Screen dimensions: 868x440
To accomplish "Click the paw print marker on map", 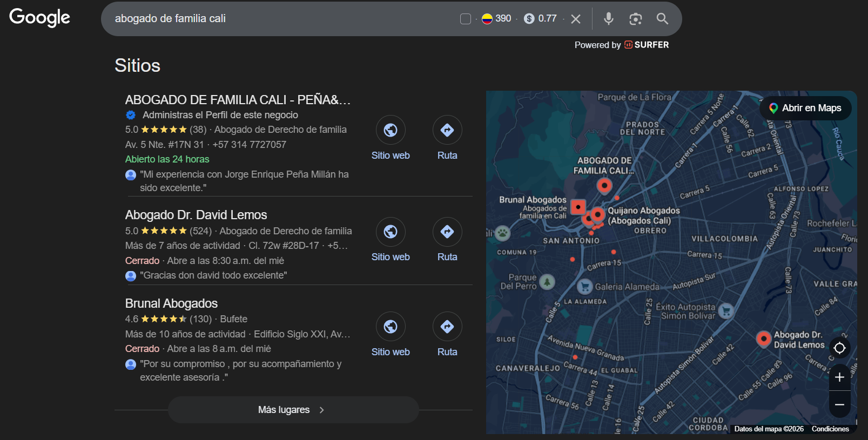I will (x=503, y=233).
